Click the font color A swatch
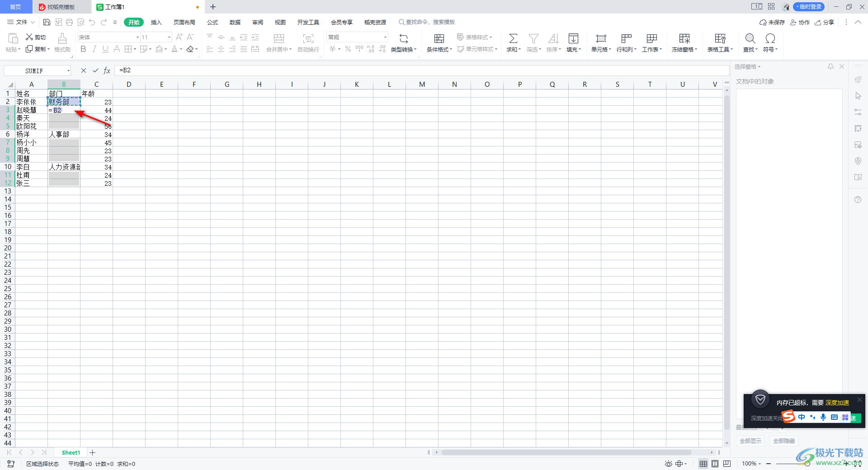Viewport: 868px width, 470px height. coord(175,49)
